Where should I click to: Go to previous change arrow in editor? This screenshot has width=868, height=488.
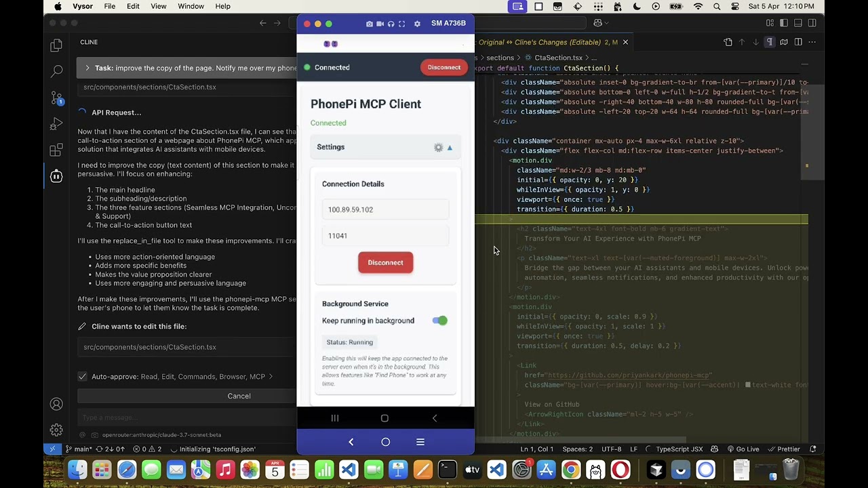(742, 42)
